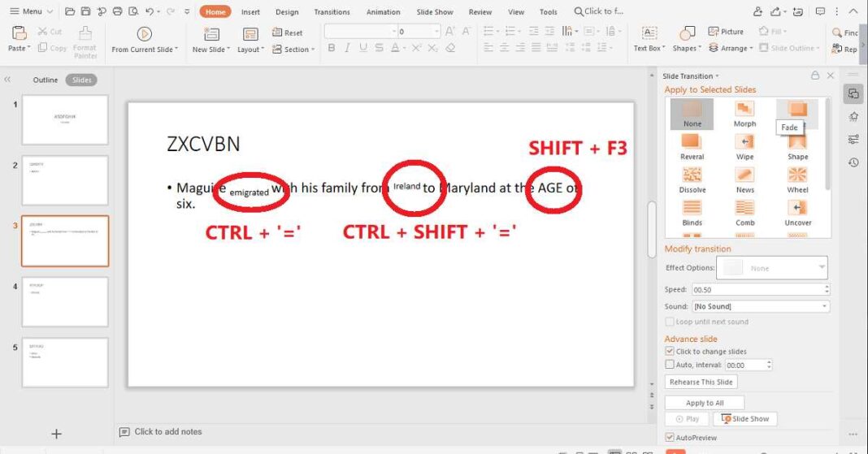Select slide 4 thumbnail
868x454 pixels.
coord(65,302)
